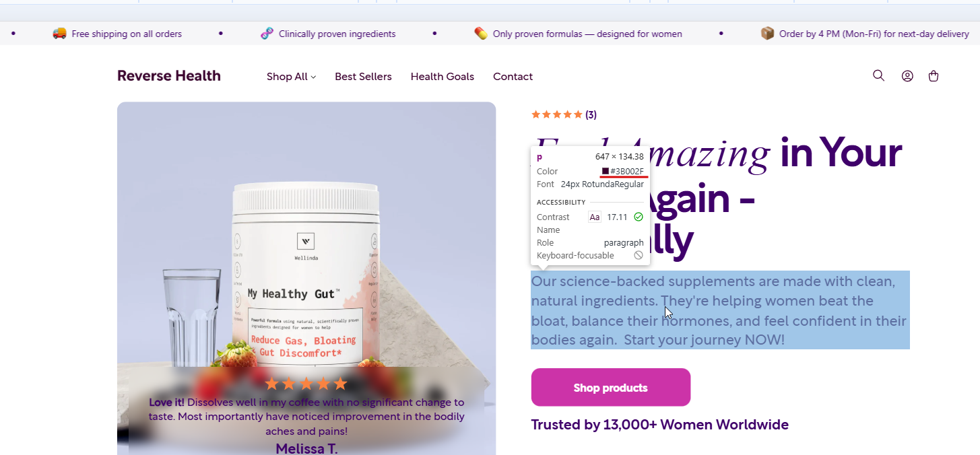Open the Contact page link

point(513,77)
